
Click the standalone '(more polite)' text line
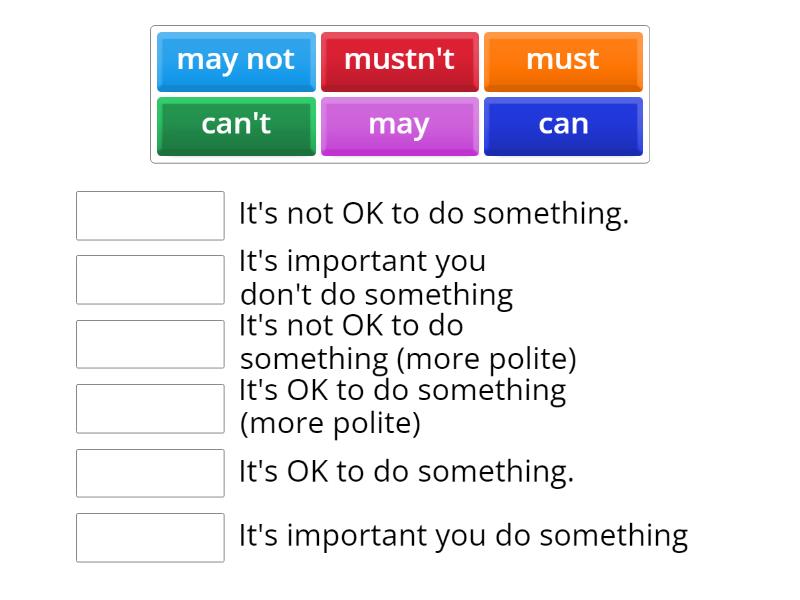(x=330, y=424)
